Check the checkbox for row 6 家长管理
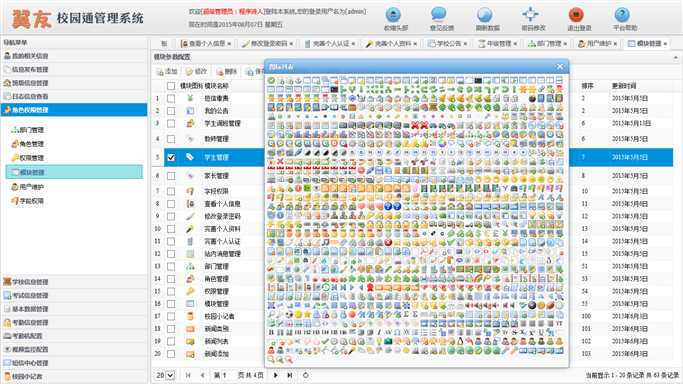Viewport: 683px width, 384px height. tap(171, 176)
